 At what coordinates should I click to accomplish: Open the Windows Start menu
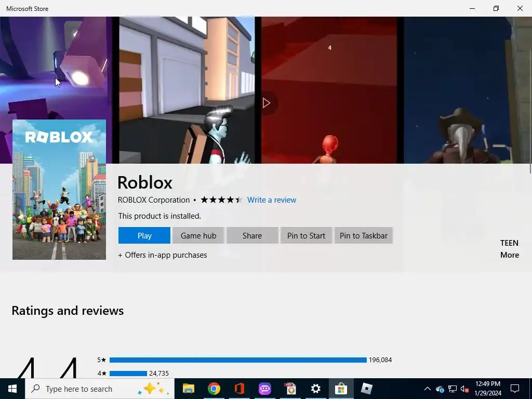(x=12, y=389)
